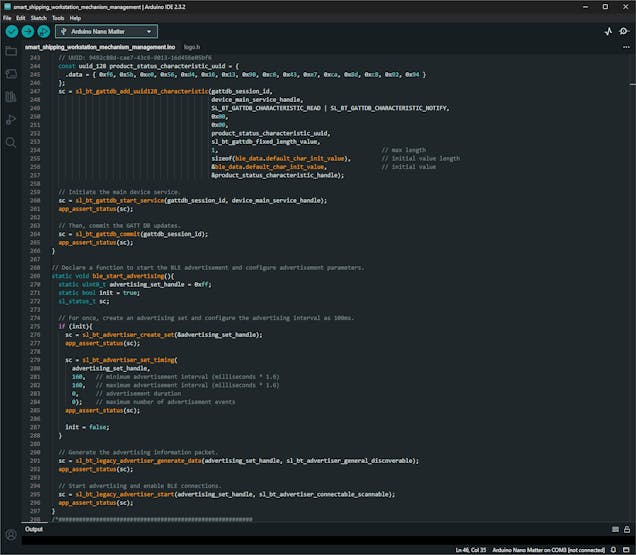Viewport: 636px width, 555px height.
Task: Open the notifications bell in status bar
Action: coord(615,549)
